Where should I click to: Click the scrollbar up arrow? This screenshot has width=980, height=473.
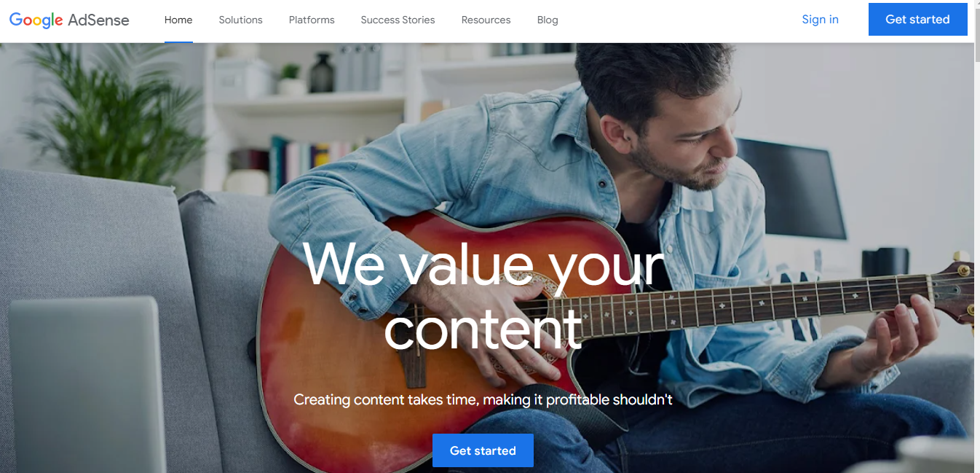[x=976, y=4]
